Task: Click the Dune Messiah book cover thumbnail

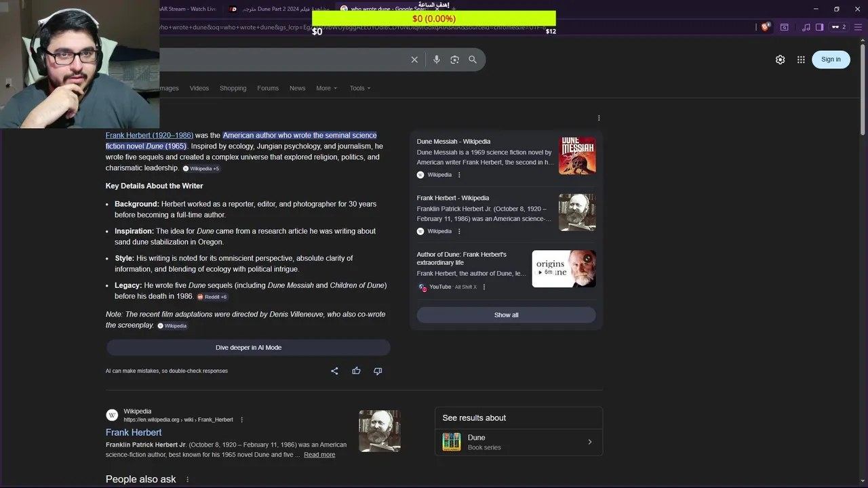Action: point(577,156)
